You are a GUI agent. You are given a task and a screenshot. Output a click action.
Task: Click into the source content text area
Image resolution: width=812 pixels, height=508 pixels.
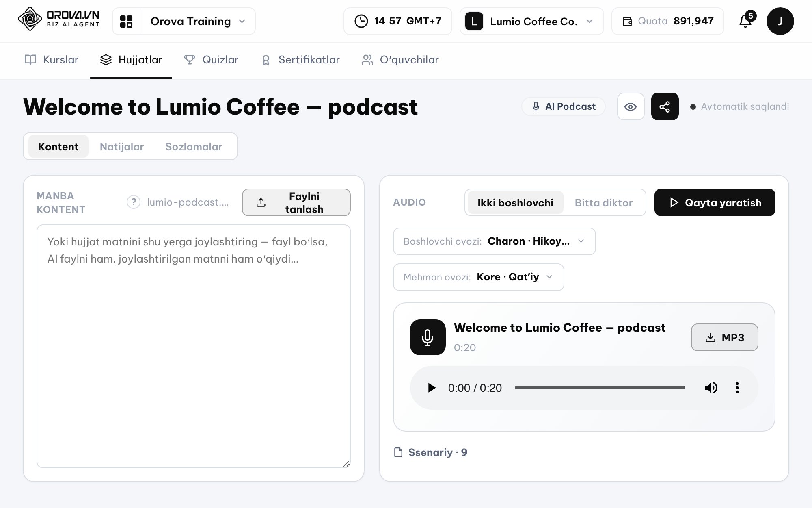(194, 346)
